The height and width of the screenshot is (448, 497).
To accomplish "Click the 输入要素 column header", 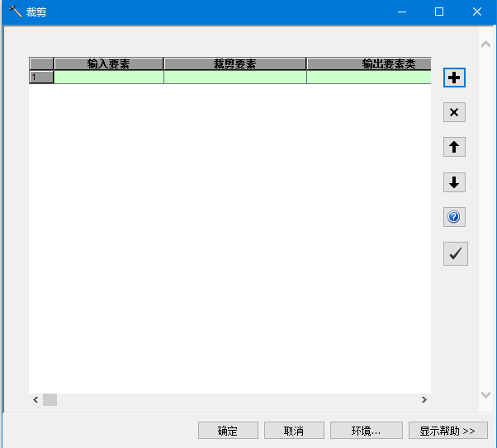I will [x=109, y=64].
